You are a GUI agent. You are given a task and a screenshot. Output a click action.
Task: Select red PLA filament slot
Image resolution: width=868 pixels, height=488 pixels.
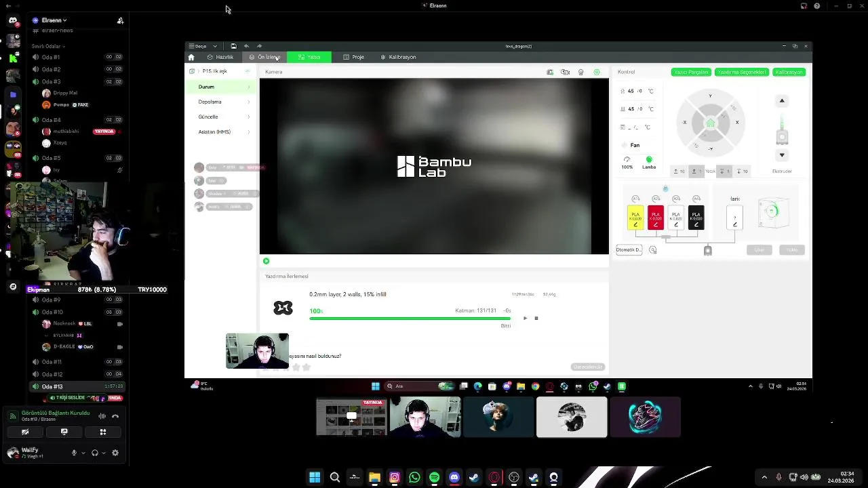656,218
